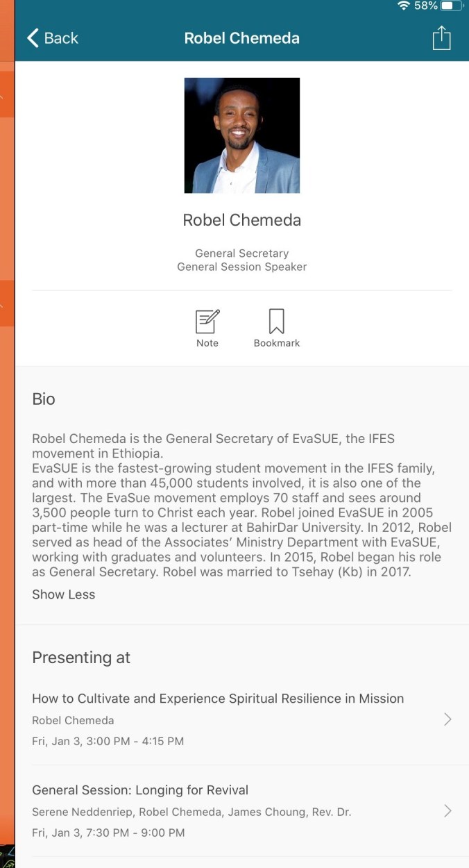The image size is (469, 868).
Task: Open the Spiritual Resilience session via its chevron
Action: click(447, 719)
